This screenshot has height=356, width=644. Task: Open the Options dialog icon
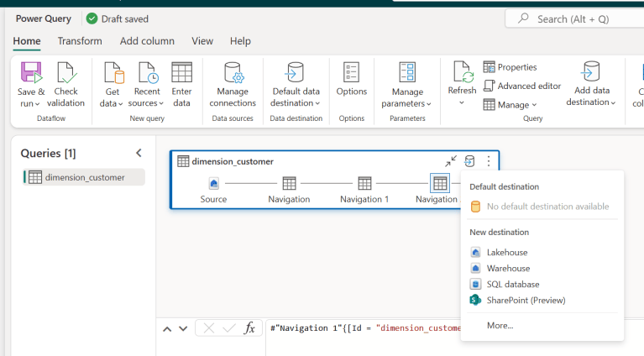(352, 72)
